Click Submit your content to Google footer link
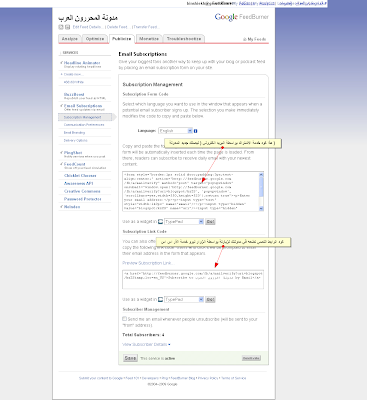Image resolution: width=367 pixels, height=400 pixels. (101, 378)
